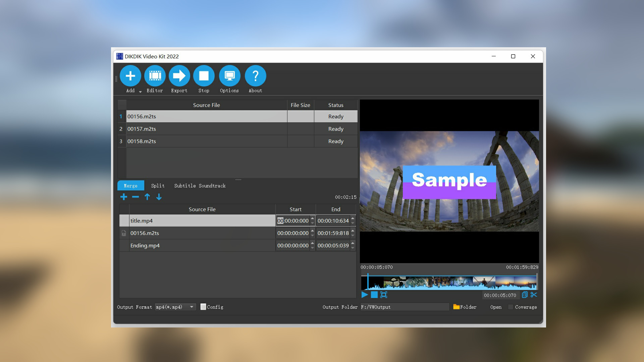Remove selected file from merge list
This screenshot has width=644, height=362.
pos(135,197)
